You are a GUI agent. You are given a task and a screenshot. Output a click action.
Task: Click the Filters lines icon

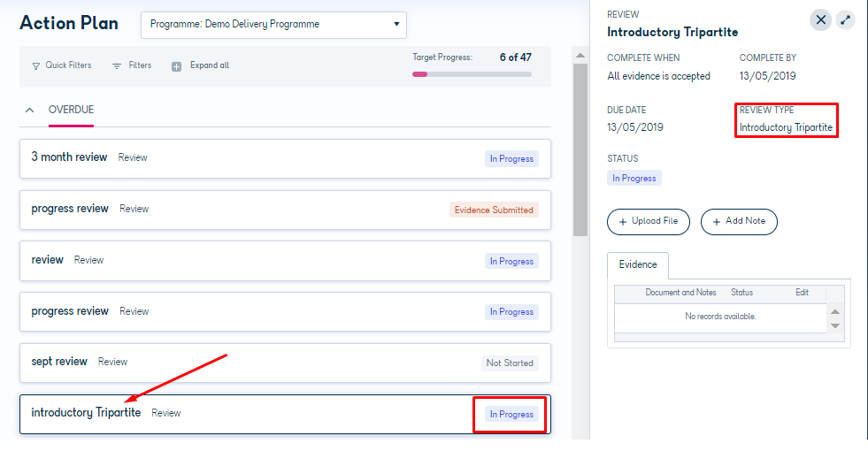117,66
